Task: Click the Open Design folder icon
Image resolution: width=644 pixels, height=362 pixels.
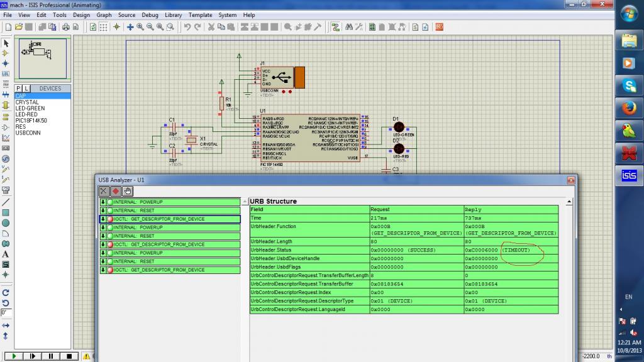Action: 19,27
